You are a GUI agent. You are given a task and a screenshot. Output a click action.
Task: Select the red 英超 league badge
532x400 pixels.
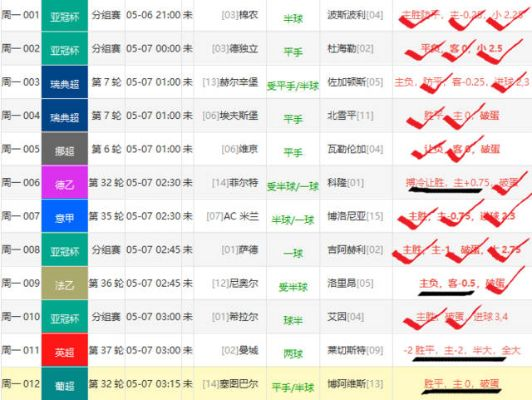(64, 350)
